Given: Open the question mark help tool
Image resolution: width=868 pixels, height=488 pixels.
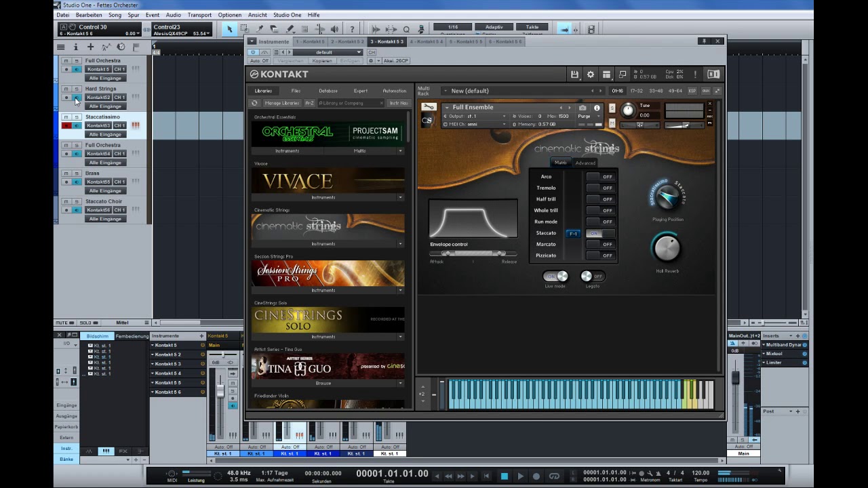Looking at the screenshot, I should click(351, 29).
